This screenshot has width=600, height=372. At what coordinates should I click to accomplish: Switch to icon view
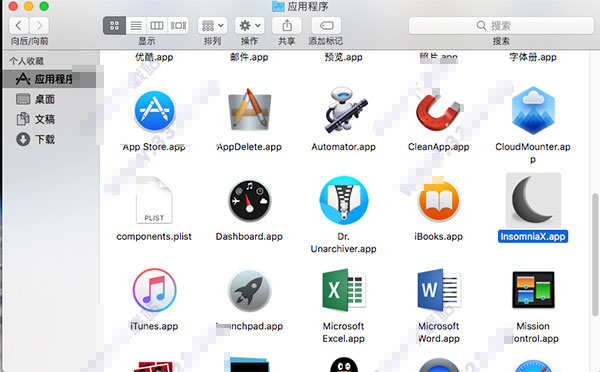pos(114,26)
